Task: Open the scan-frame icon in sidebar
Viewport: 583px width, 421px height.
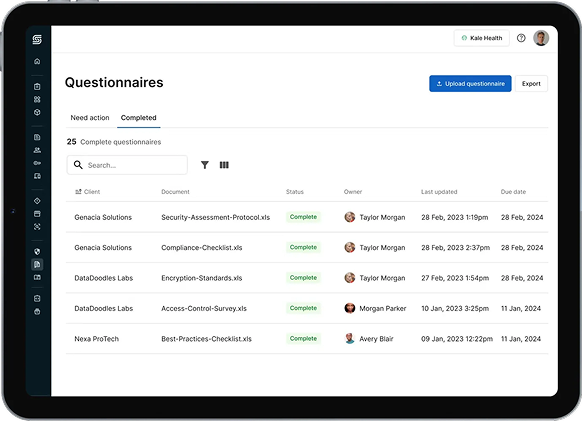Action: [37, 226]
